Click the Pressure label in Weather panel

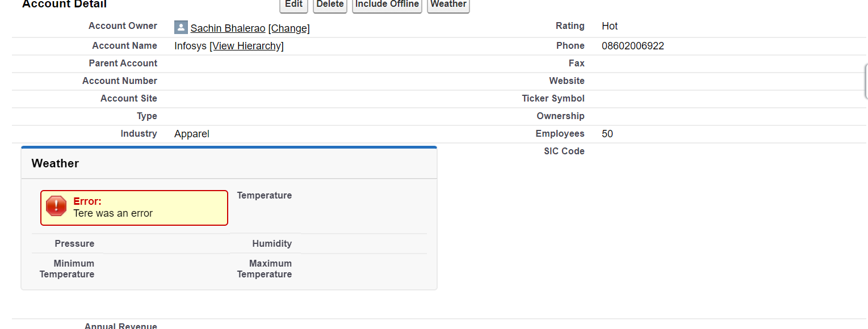74,243
